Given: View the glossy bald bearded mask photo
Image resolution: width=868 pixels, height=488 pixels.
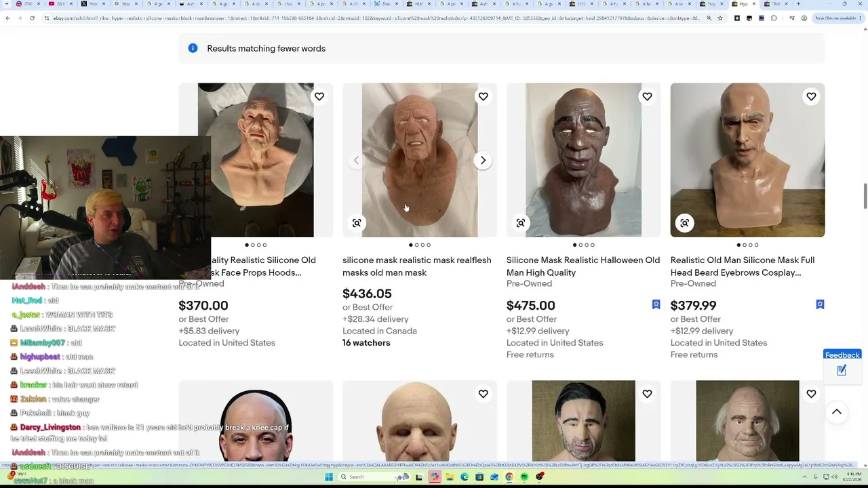Looking at the screenshot, I should click(x=747, y=160).
